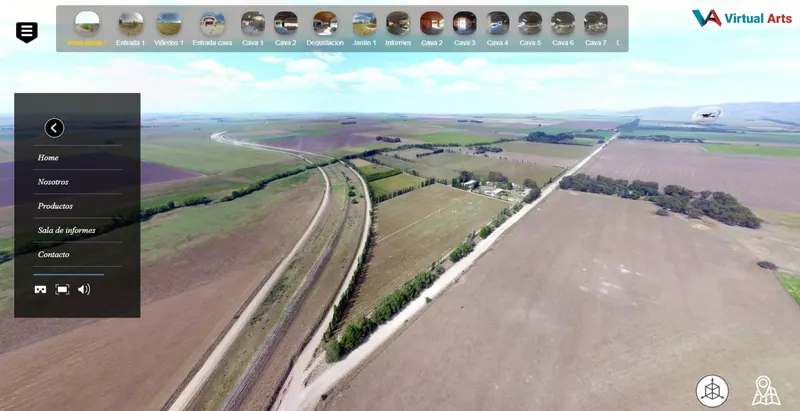Open the Nosotros menu item
Viewport: 800px width, 411px height.
53,182
